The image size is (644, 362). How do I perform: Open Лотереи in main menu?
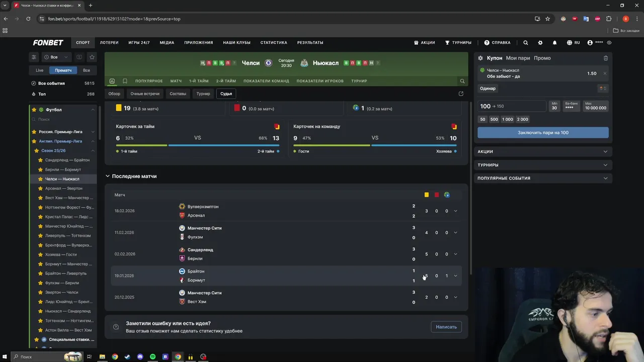(x=109, y=43)
